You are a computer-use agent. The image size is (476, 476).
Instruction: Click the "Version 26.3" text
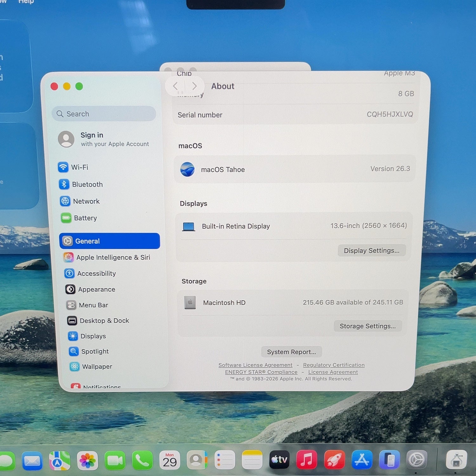pos(390,169)
